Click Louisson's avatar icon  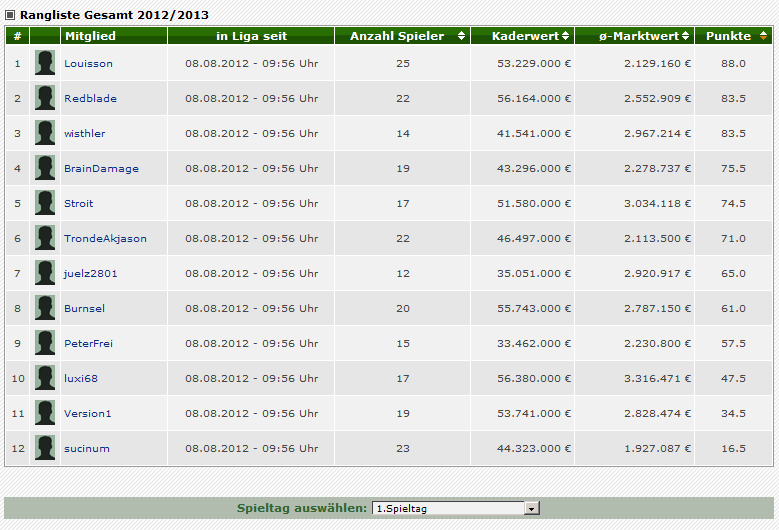coord(45,63)
